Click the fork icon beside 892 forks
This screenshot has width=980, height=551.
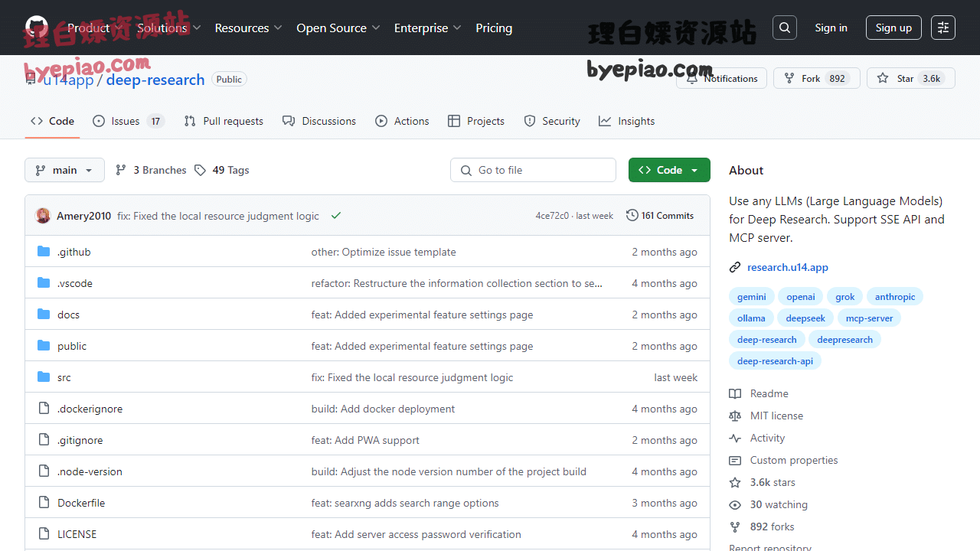tap(735, 527)
